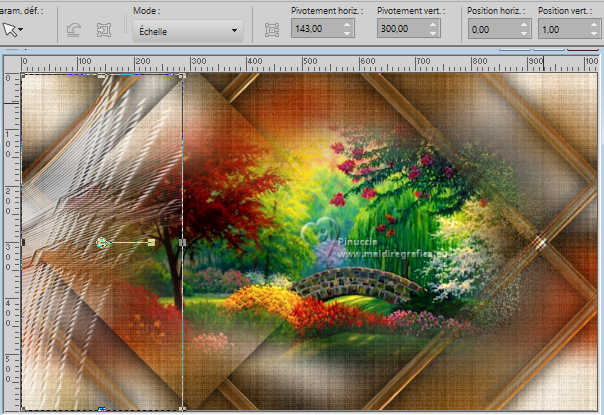Click the 'Pivotement horiz. :' label
This screenshot has height=415, width=604.
click(327, 11)
